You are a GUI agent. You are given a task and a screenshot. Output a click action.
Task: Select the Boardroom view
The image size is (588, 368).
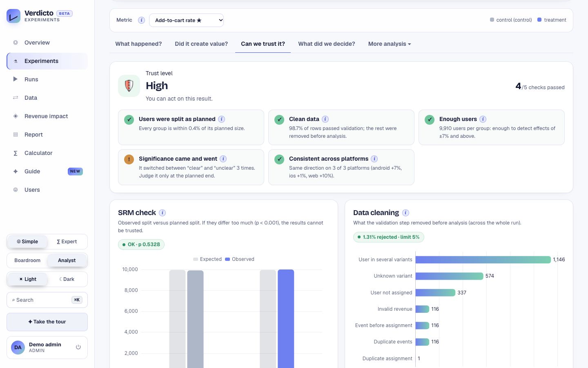point(27,260)
